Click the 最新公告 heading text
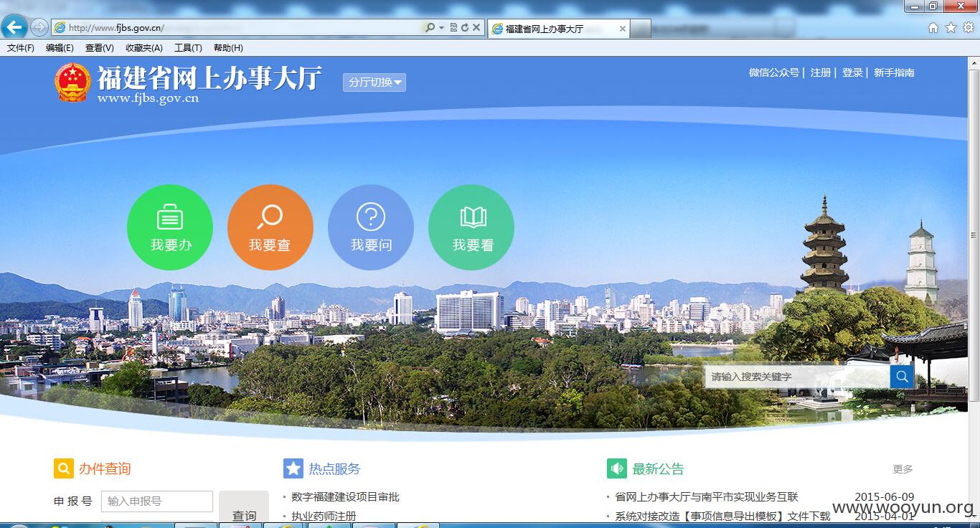This screenshot has height=528, width=980. (658, 468)
